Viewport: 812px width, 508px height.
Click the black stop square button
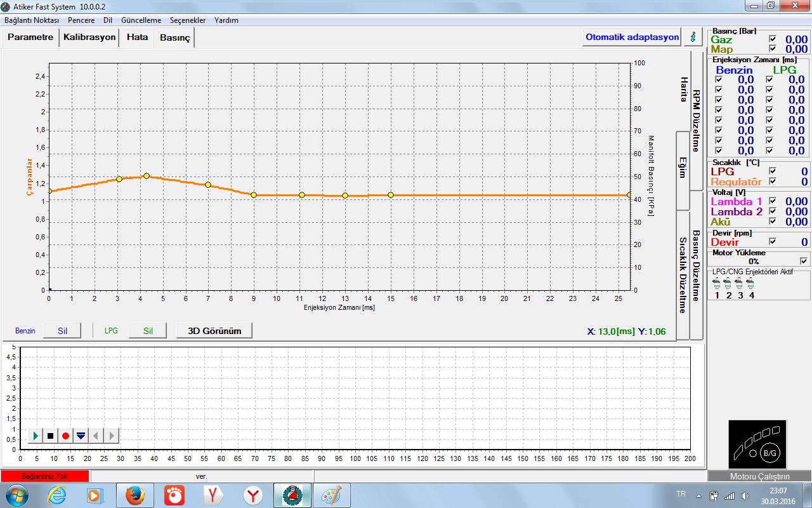[x=51, y=436]
